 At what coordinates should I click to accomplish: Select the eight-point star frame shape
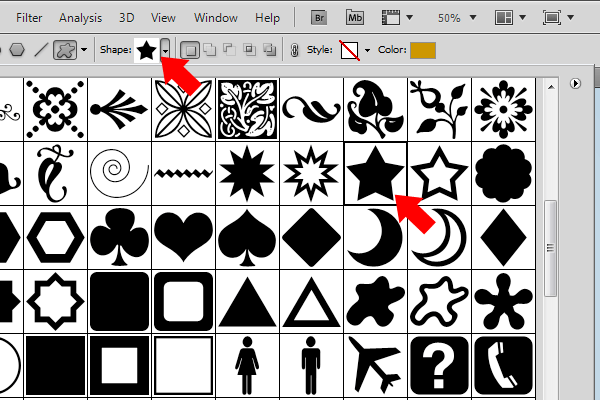[55, 302]
